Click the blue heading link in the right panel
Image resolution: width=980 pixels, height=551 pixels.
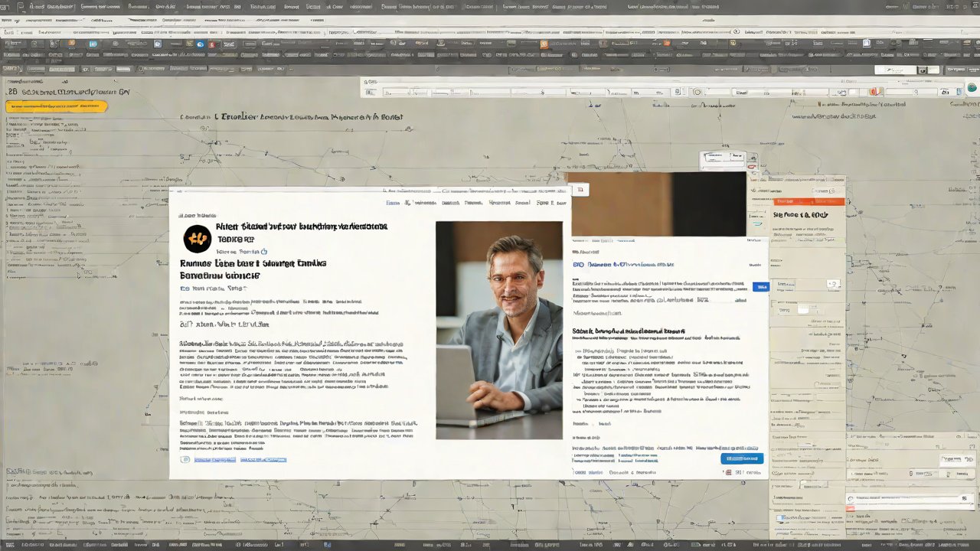(624, 265)
